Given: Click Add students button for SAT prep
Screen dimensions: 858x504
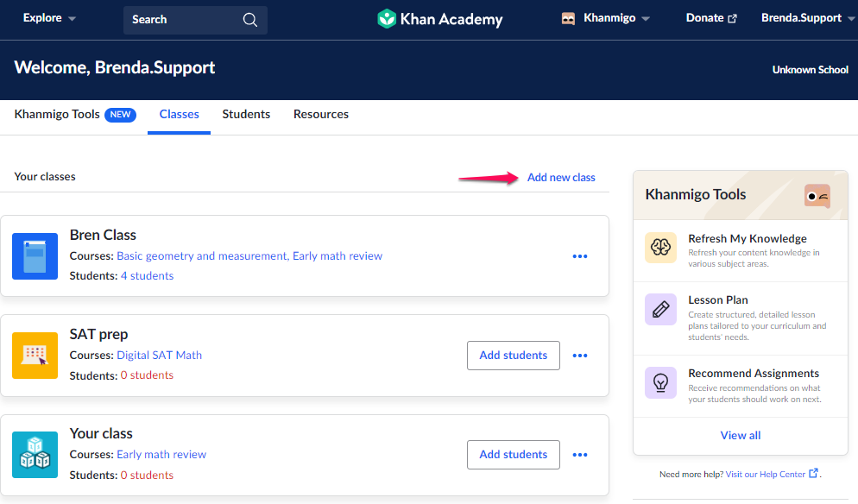Looking at the screenshot, I should pyautogui.click(x=514, y=356).
